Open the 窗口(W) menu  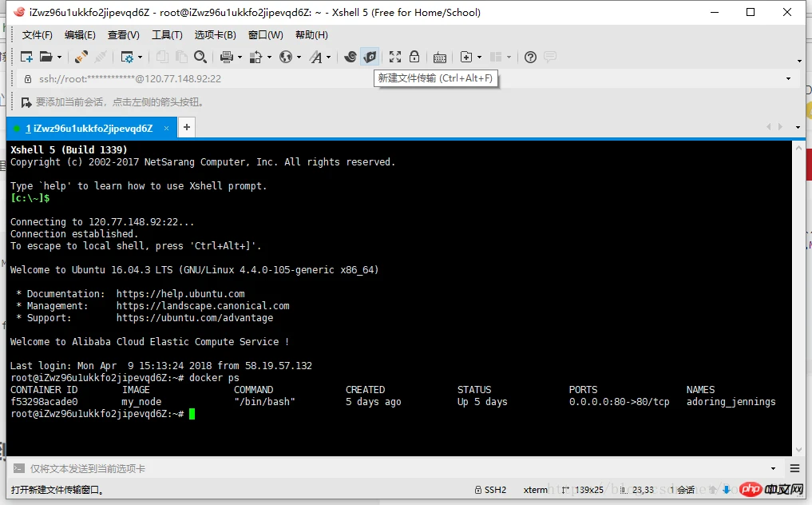(266, 34)
